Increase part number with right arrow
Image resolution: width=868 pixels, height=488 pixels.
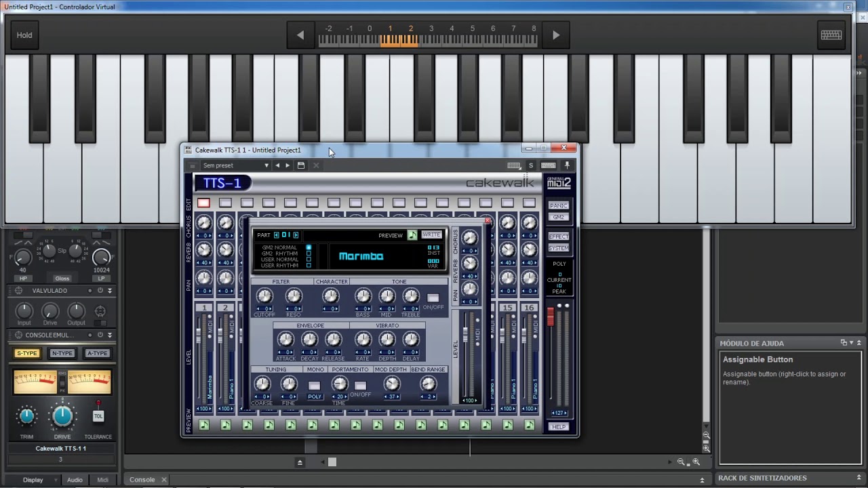(x=296, y=235)
